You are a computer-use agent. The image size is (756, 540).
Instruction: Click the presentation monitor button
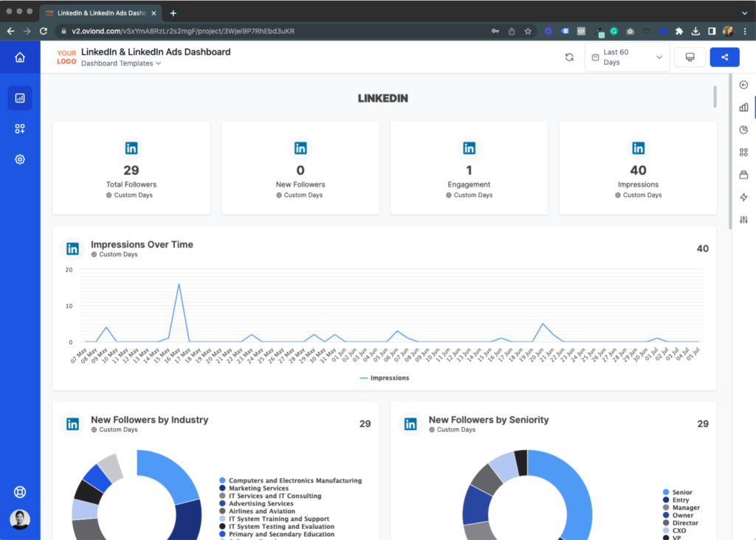point(690,58)
